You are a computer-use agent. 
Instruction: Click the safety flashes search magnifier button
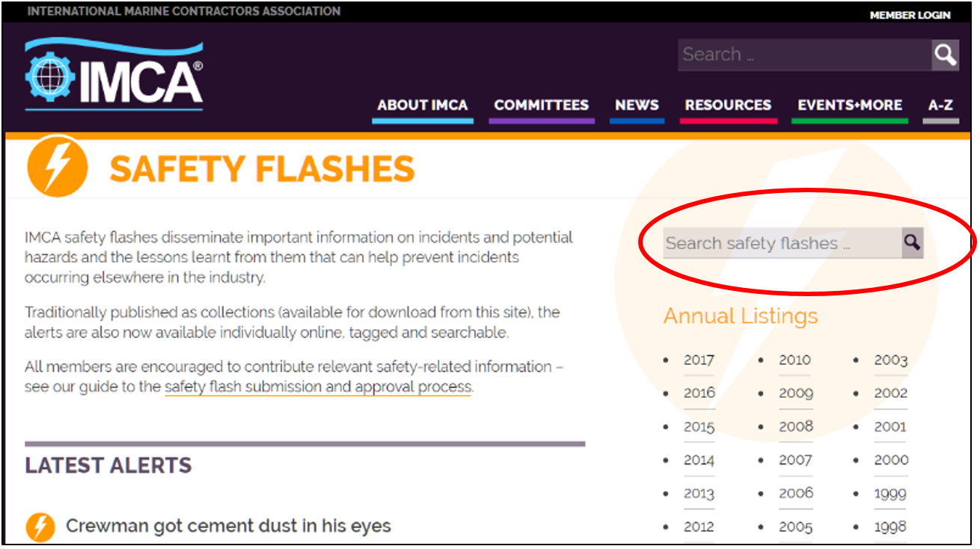click(x=912, y=242)
